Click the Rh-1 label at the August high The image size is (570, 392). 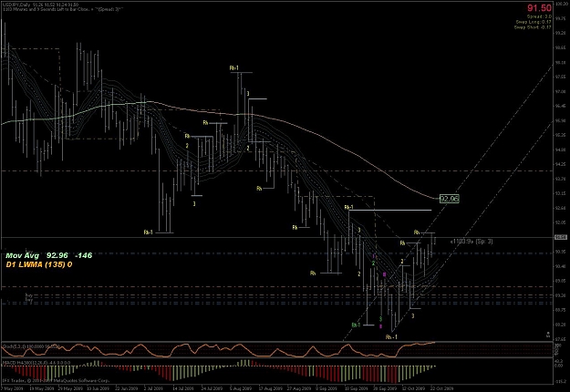click(234, 68)
